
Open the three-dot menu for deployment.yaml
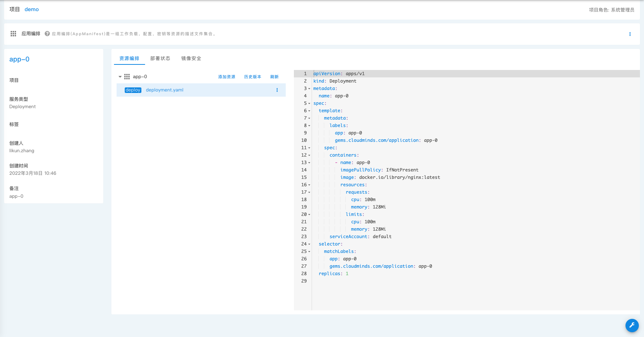click(277, 90)
